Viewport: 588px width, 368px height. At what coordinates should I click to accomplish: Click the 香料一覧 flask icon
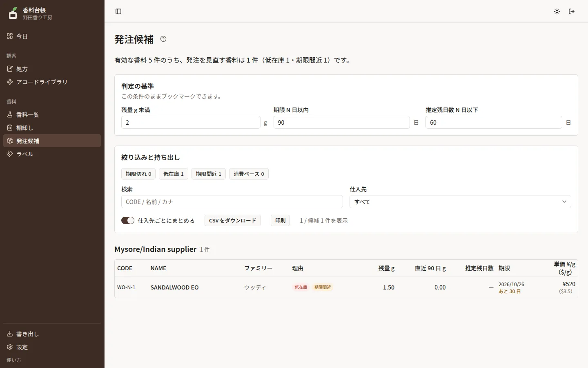coord(10,114)
